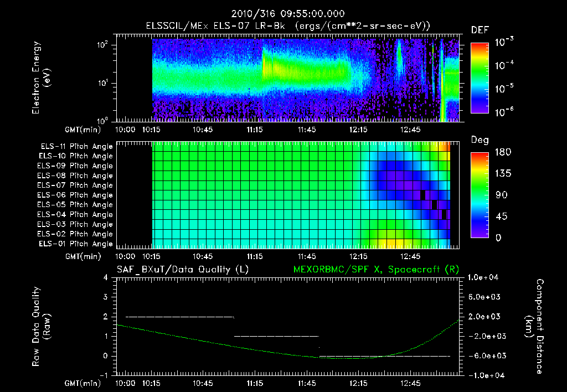This screenshot has height=392, width=567.
Task: Click the Electron Energy (eV) axis label
Action: pos(41,78)
